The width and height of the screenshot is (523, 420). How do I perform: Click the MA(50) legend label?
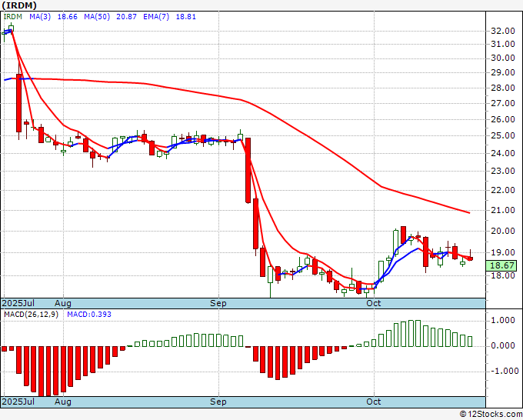click(x=97, y=17)
